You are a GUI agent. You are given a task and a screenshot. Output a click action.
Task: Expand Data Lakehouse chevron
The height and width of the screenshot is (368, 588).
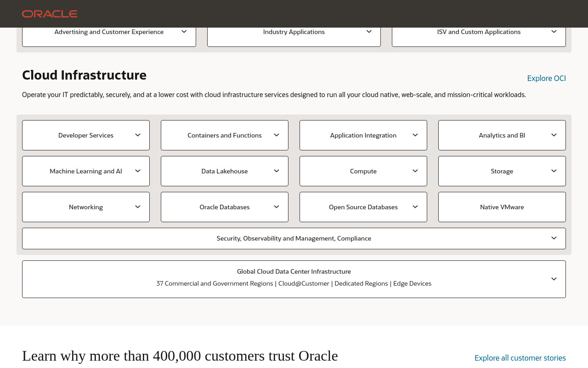(x=276, y=171)
